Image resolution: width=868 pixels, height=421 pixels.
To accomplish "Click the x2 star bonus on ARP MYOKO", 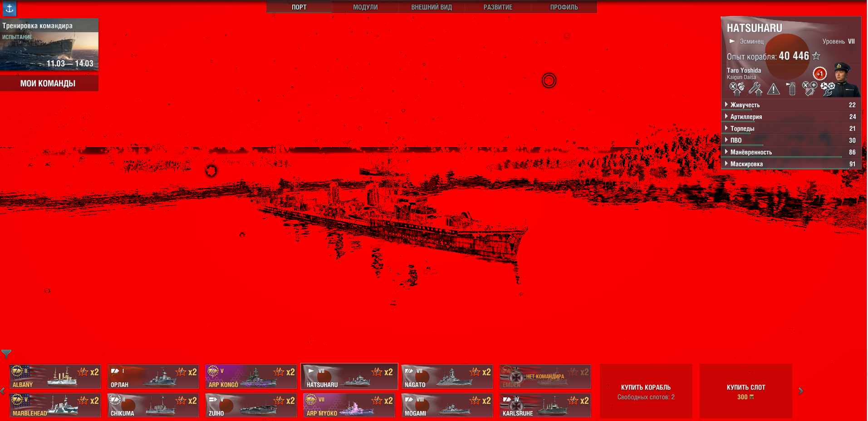I will (383, 401).
